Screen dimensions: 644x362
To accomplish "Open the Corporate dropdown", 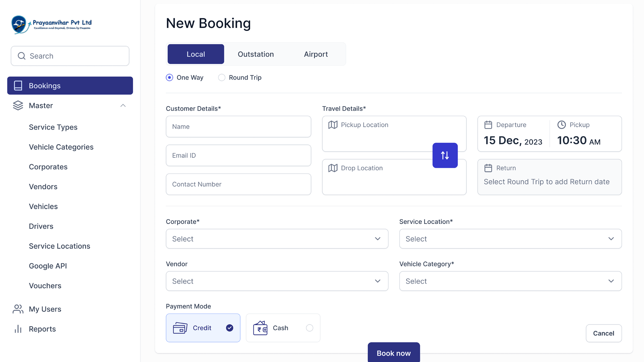I will point(277,239).
